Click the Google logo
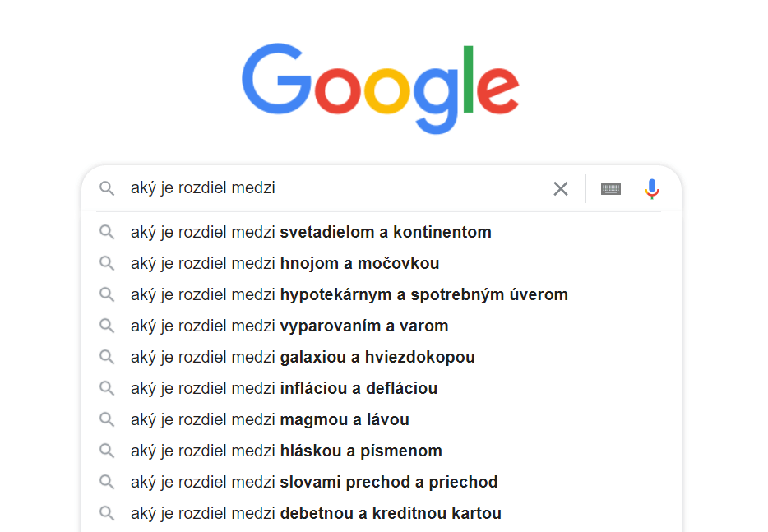The width and height of the screenshot is (768, 532). [x=381, y=89]
